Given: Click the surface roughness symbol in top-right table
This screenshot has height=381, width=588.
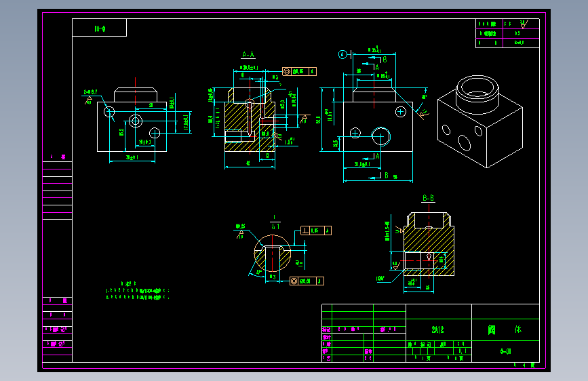Looking at the screenshot, I should pos(524,24).
